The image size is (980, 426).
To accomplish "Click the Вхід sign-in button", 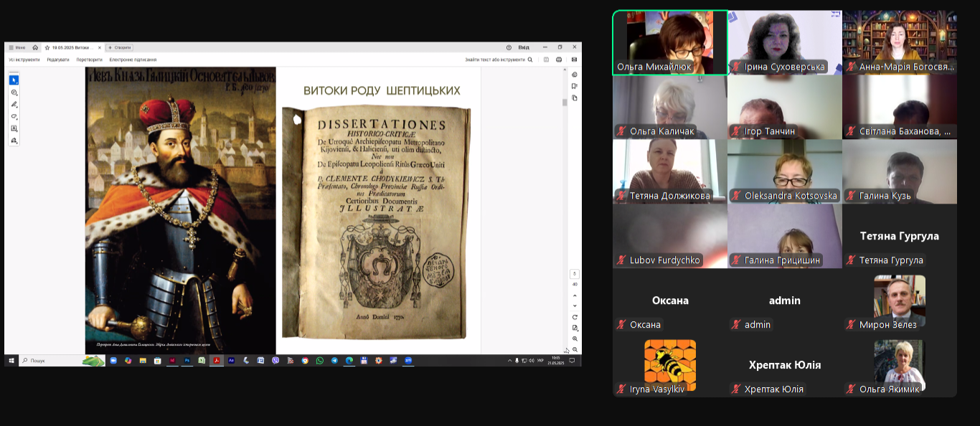I will [x=524, y=47].
